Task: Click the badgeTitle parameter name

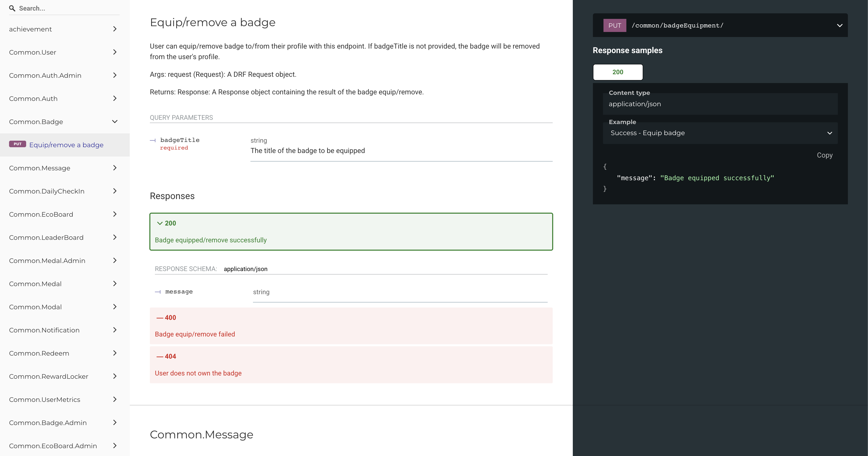Action: click(x=180, y=140)
